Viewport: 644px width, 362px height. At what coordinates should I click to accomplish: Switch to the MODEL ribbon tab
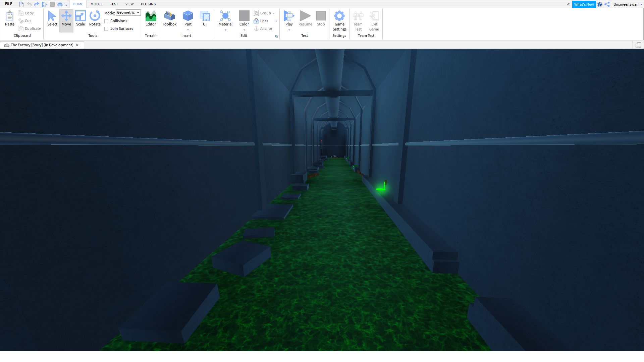(96, 4)
